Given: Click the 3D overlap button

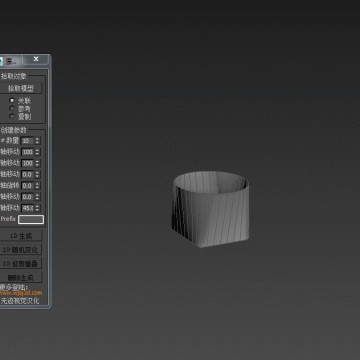Looking at the screenshot, I should (21, 264).
